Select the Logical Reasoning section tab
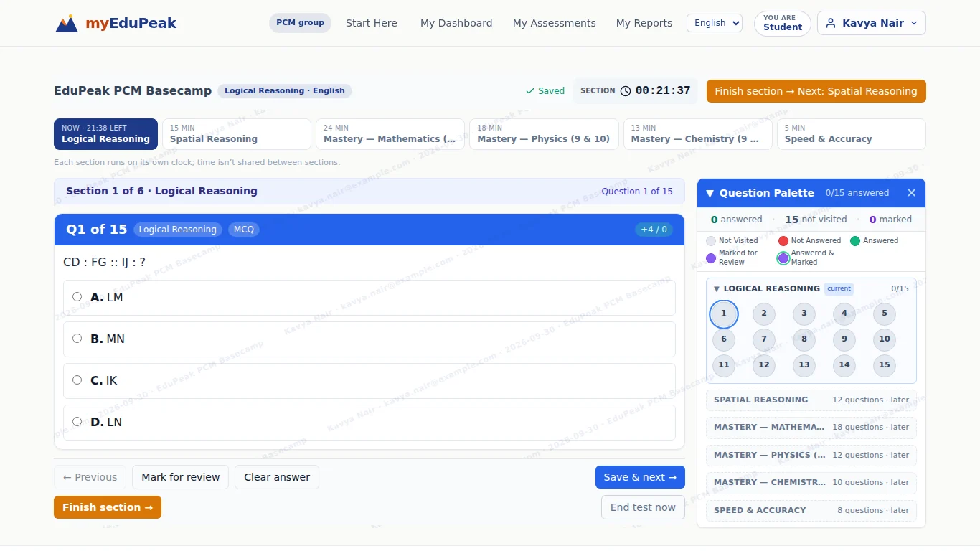 (105, 134)
